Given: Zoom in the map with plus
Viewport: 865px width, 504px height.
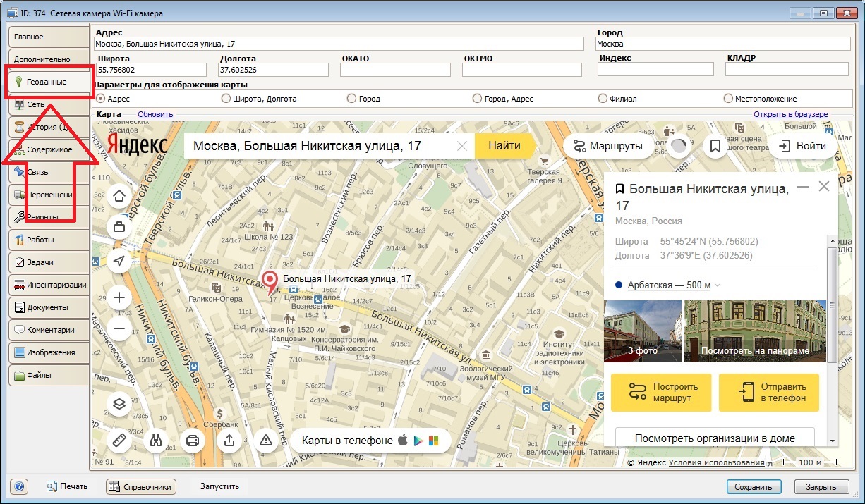Looking at the screenshot, I should (119, 297).
